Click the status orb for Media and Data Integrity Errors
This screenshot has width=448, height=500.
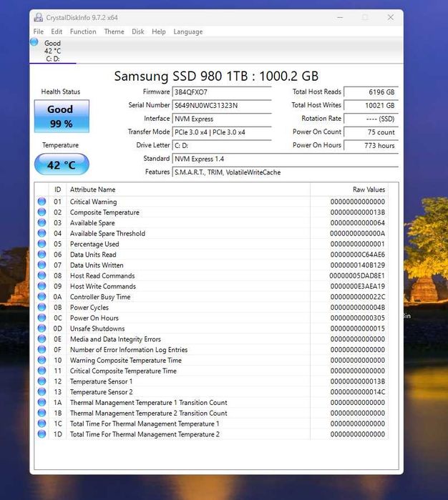(x=42, y=338)
